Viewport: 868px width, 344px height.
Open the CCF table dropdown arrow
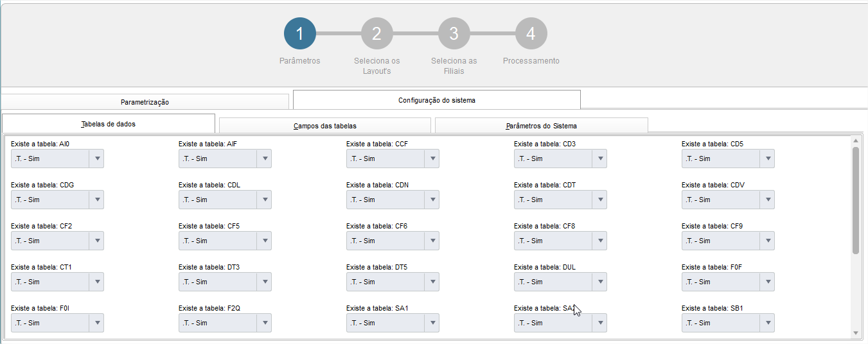click(432, 159)
